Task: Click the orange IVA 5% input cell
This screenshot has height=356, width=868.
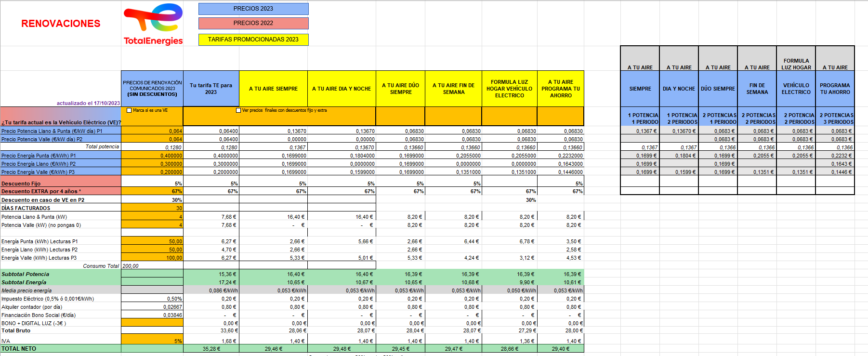Action: [152, 339]
